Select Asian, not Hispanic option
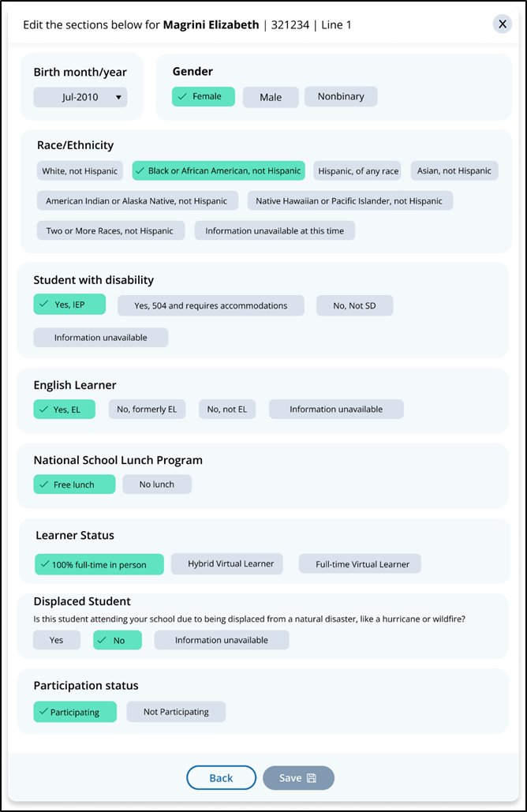 click(454, 170)
